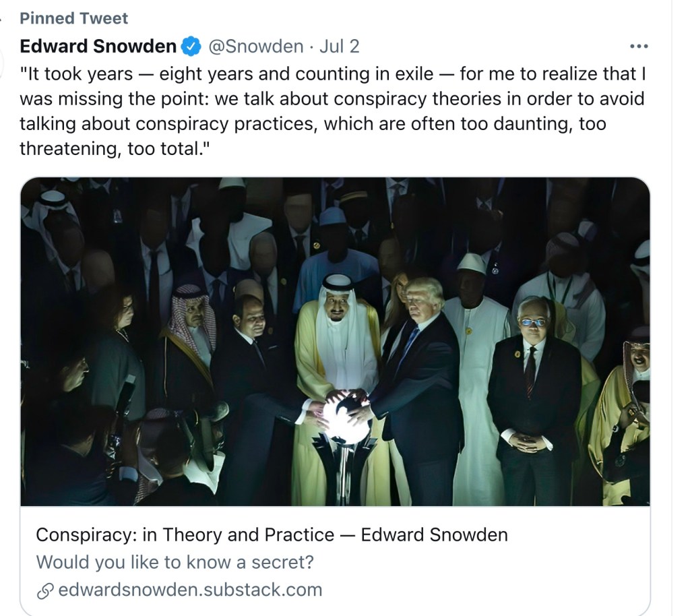
Task: Click the chain link icon before the domain
Action: coord(44,590)
